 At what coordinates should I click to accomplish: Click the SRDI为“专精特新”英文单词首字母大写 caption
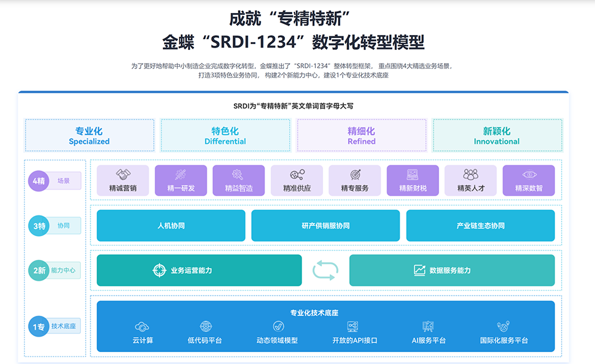[293, 106]
